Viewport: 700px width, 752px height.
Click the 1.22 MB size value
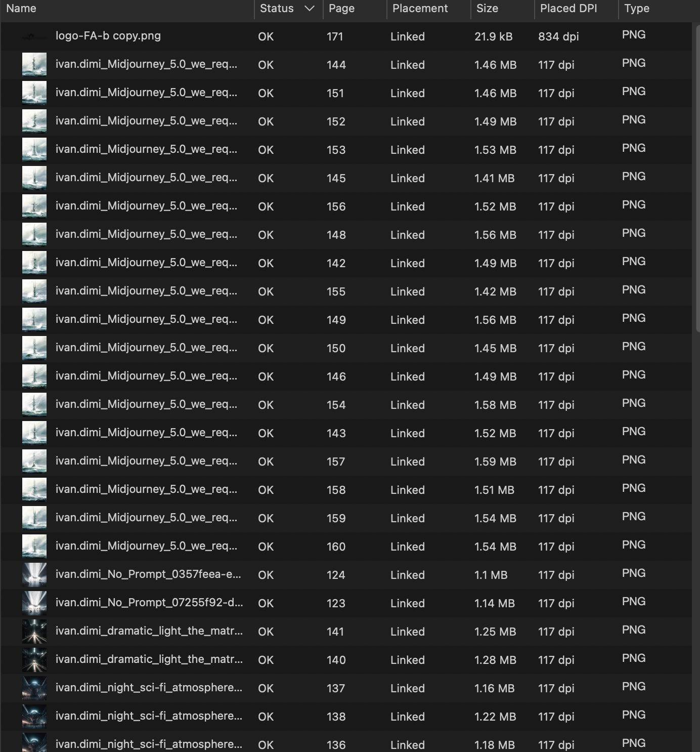495,717
